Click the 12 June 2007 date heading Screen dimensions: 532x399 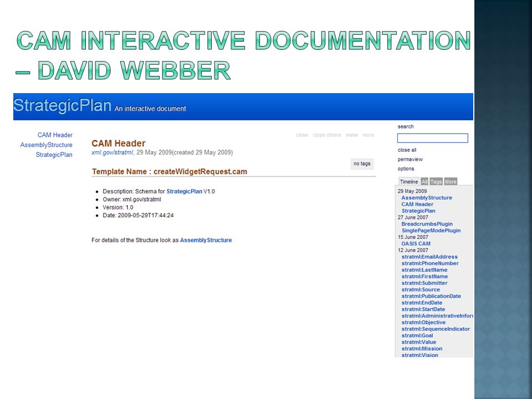[x=413, y=250]
